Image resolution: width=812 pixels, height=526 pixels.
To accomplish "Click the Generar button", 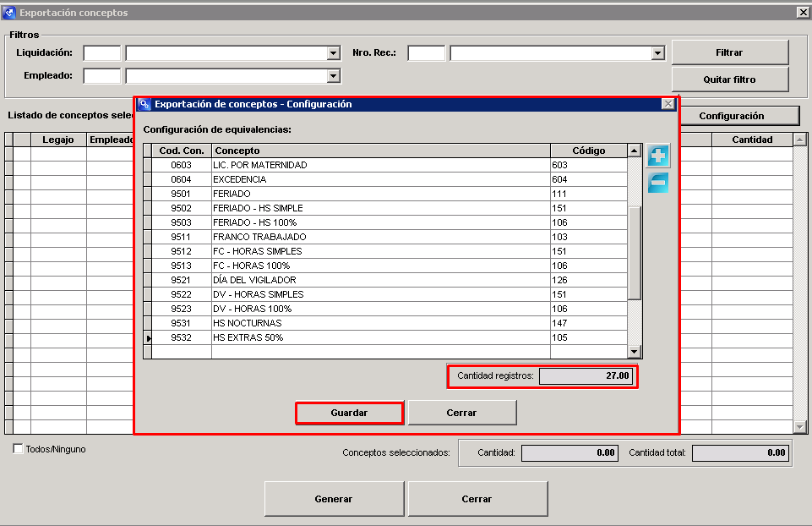I will (x=334, y=499).
